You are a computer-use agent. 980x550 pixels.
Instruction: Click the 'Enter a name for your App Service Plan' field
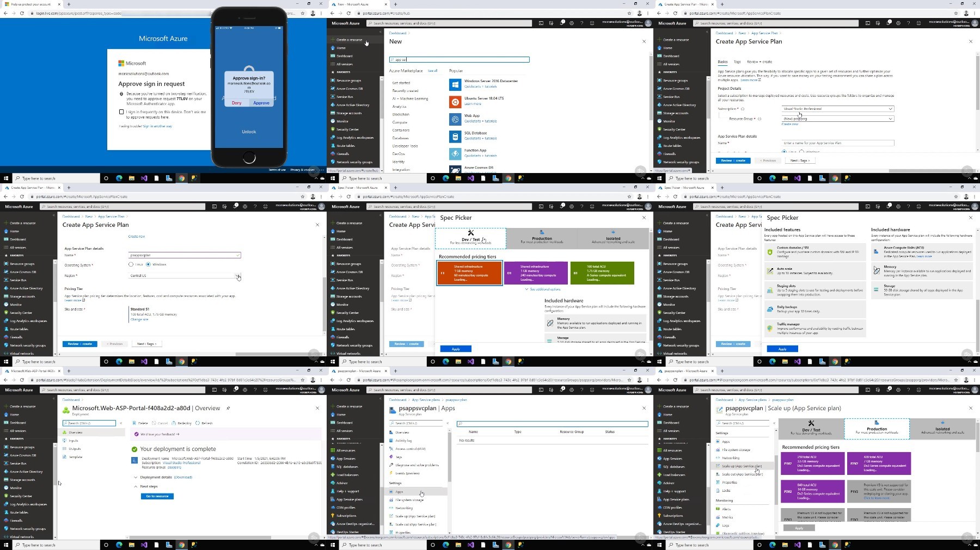click(837, 143)
